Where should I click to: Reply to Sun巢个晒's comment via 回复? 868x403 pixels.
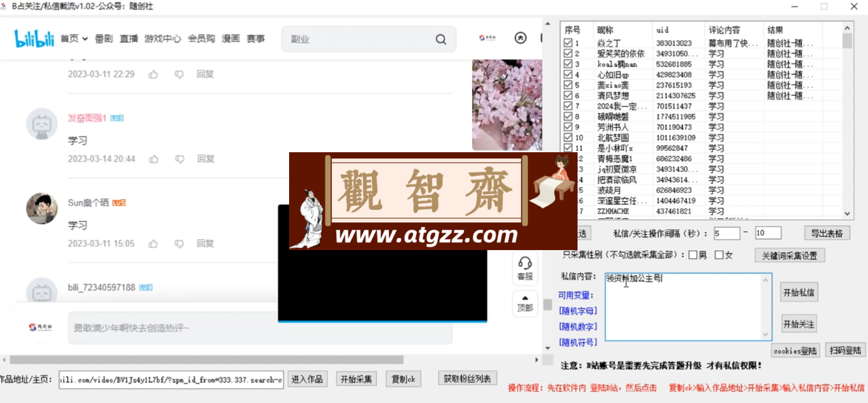(x=205, y=243)
